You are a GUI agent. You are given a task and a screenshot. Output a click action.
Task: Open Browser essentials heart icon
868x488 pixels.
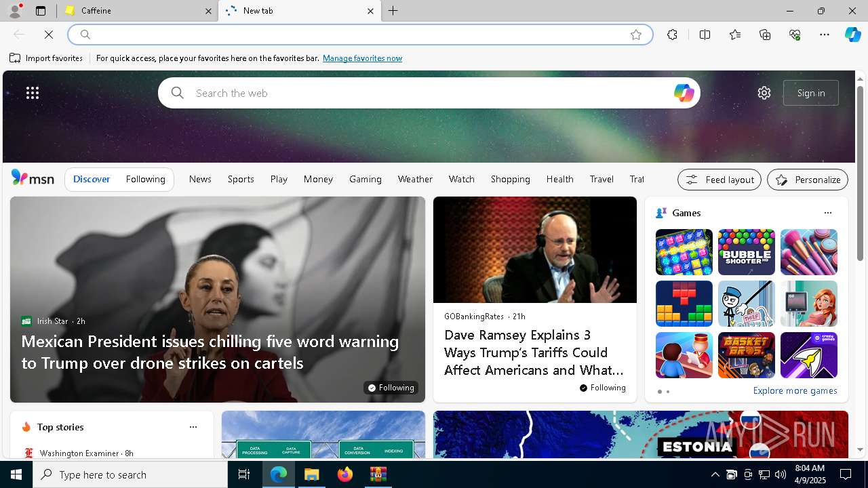(x=795, y=35)
